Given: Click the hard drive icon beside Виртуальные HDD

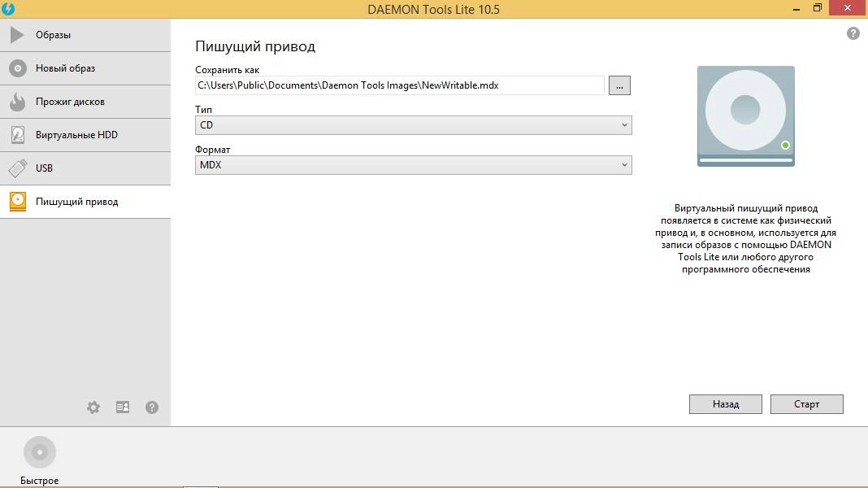Looking at the screenshot, I should coord(18,135).
